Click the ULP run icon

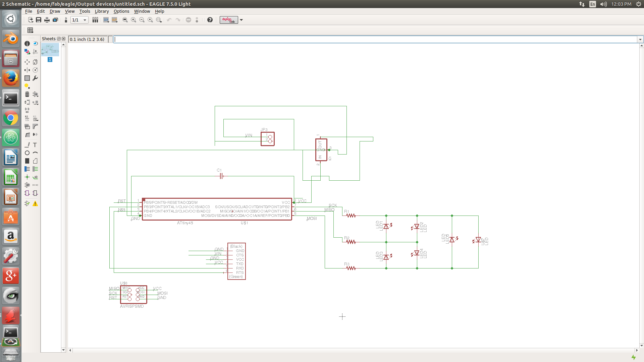[114, 20]
